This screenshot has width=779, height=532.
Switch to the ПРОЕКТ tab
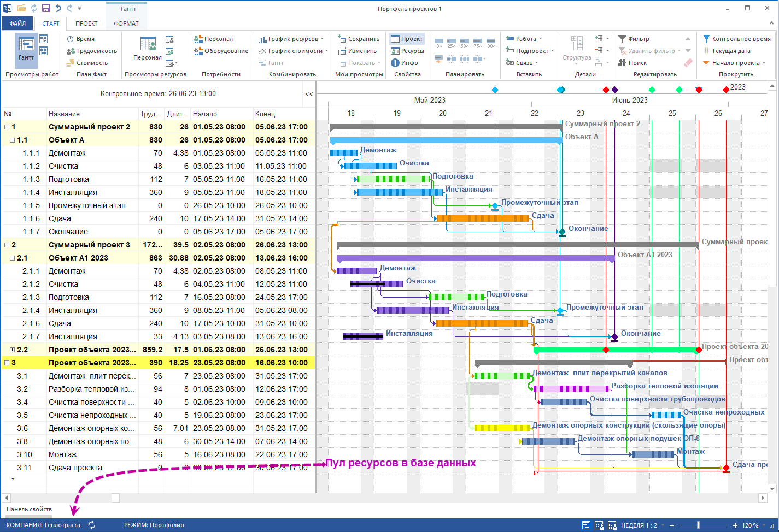[x=86, y=23]
